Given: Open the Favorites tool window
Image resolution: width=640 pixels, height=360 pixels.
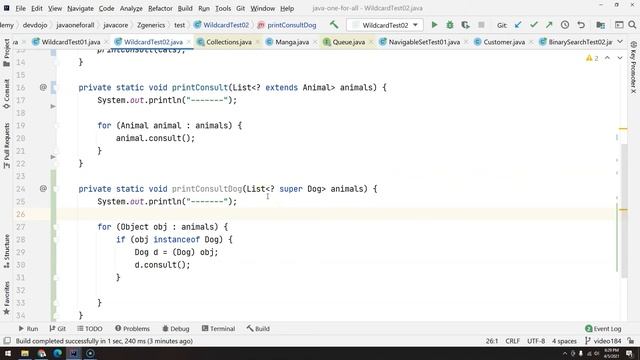Looking at the screenshot, I should tap(7, 298).
